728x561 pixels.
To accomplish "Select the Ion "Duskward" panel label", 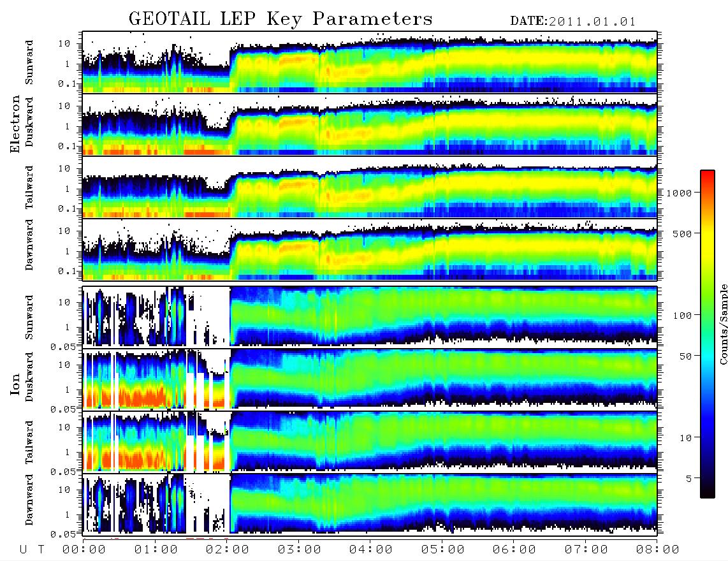I will [x=29, y=377].
